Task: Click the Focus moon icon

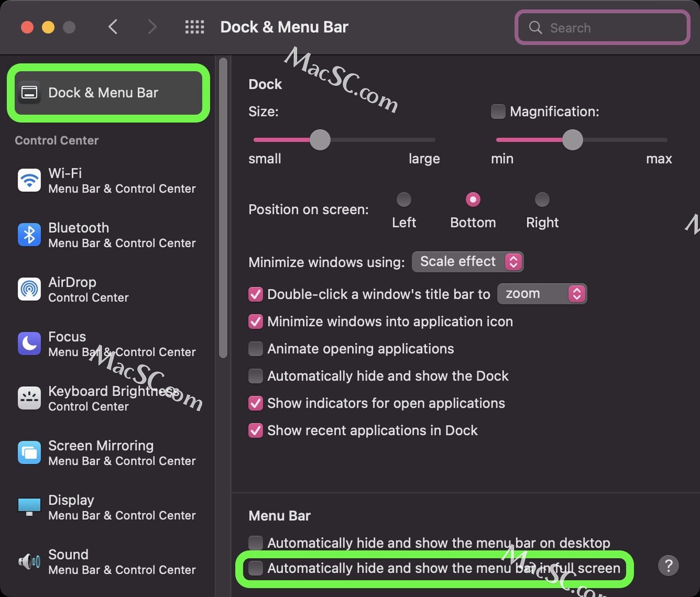Action: coord(29,344)
